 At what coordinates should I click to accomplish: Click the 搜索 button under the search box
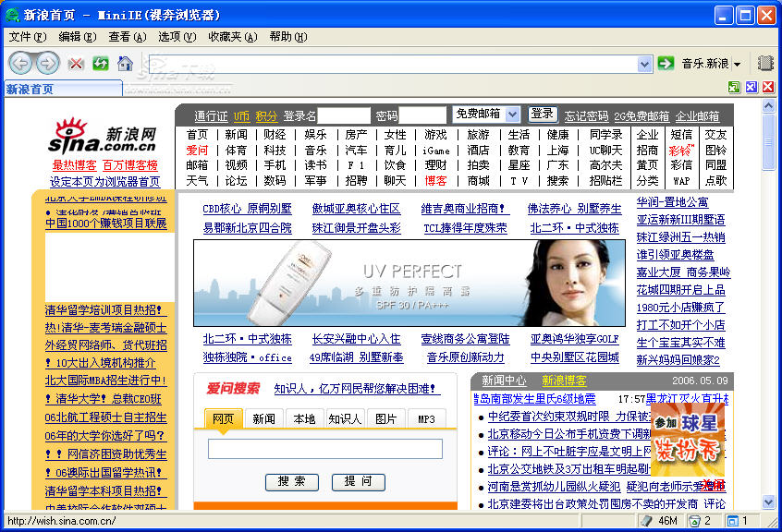(291, 481)
